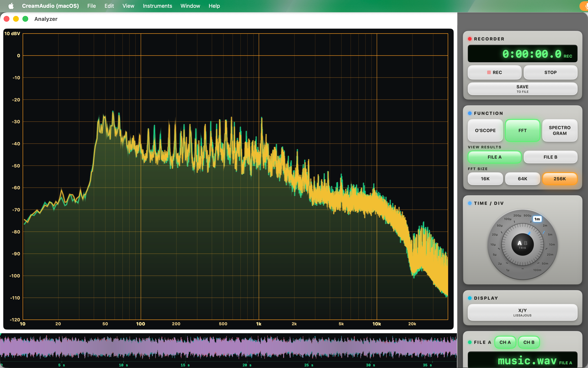This screenshot has height=368, width=588.
Task: Open the CreamAudio (macOS) app menu
Action: (x=50, y=6)
